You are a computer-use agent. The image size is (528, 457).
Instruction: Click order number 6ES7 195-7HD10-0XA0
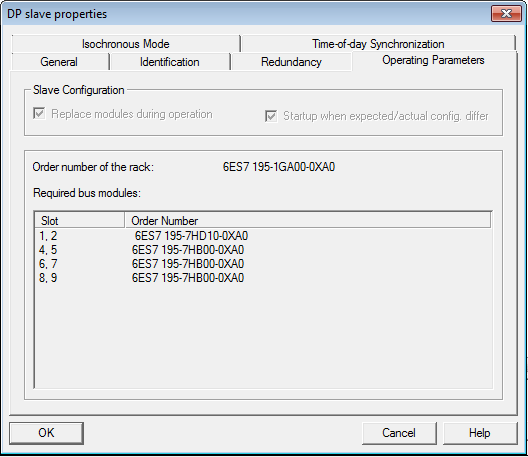[191, 236]
